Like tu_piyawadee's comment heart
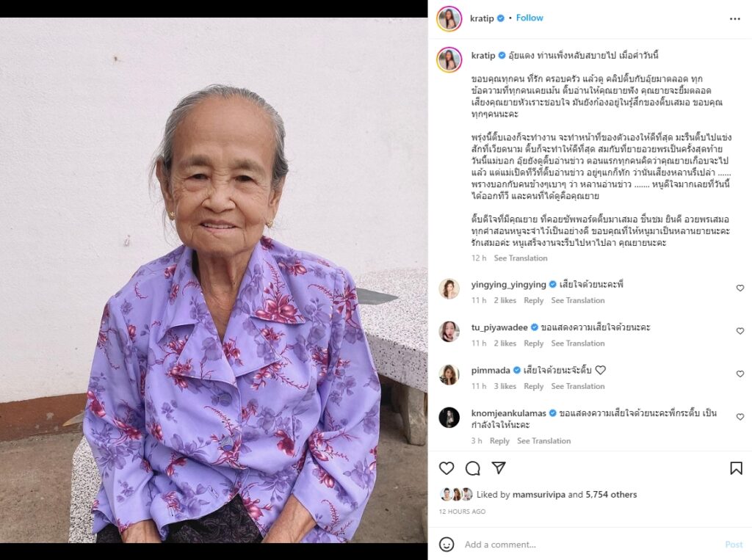The width and height of the screenshot is (752, 560). [740, 331]
